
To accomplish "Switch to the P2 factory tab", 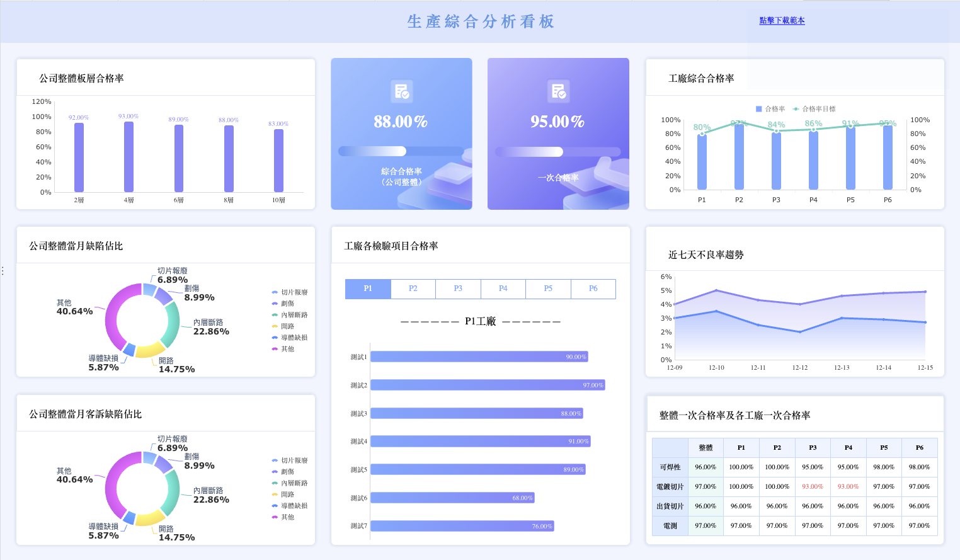I will point(413,289).
